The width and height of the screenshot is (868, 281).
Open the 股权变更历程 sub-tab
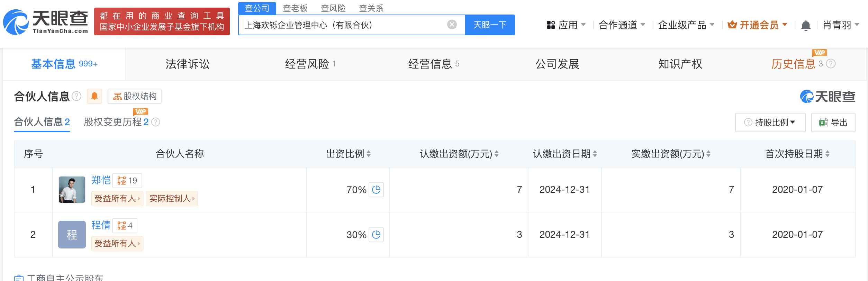(x=116, y=122)
